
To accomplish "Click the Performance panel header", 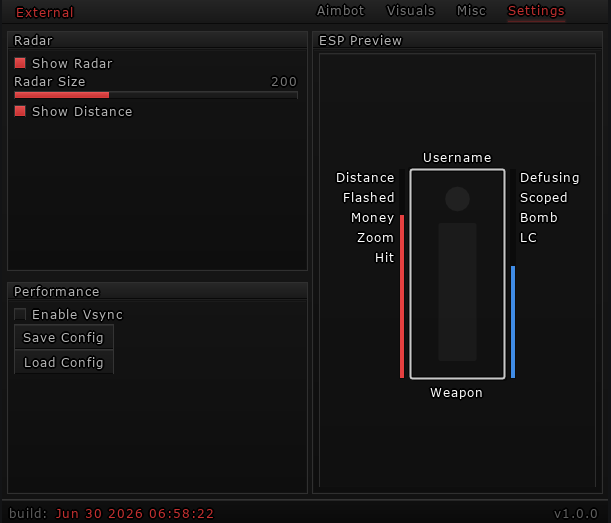I will [157, 292].
